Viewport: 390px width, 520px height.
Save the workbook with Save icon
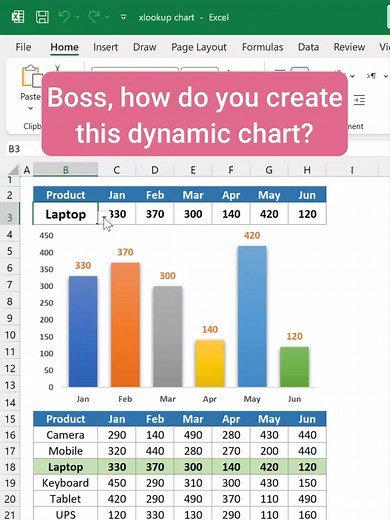point(42,17)
